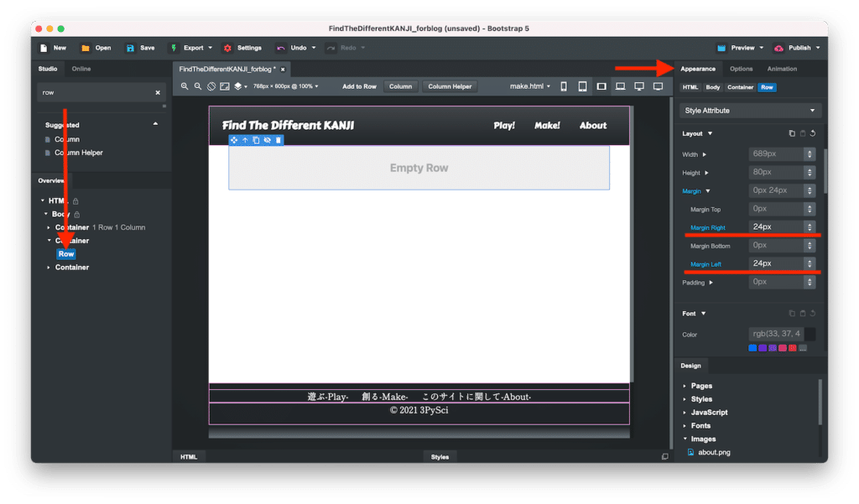
Task: Expand the last Container in Overview tree
Action: (x=49, y=268)
